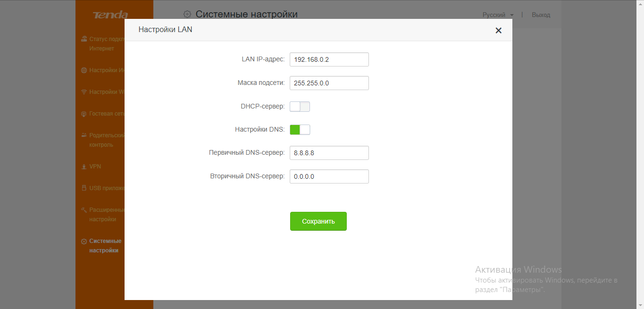Click the Первичный DNS-сервер field

pos(329,153)
